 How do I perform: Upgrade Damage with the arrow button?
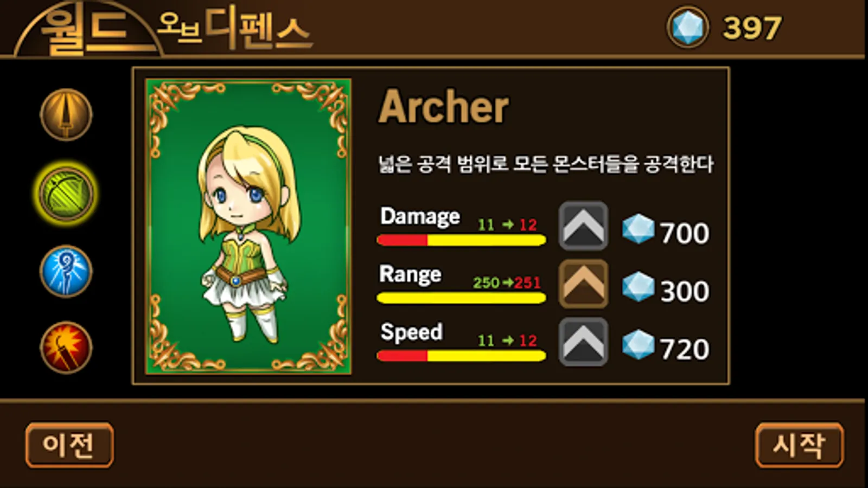point(583,226)
